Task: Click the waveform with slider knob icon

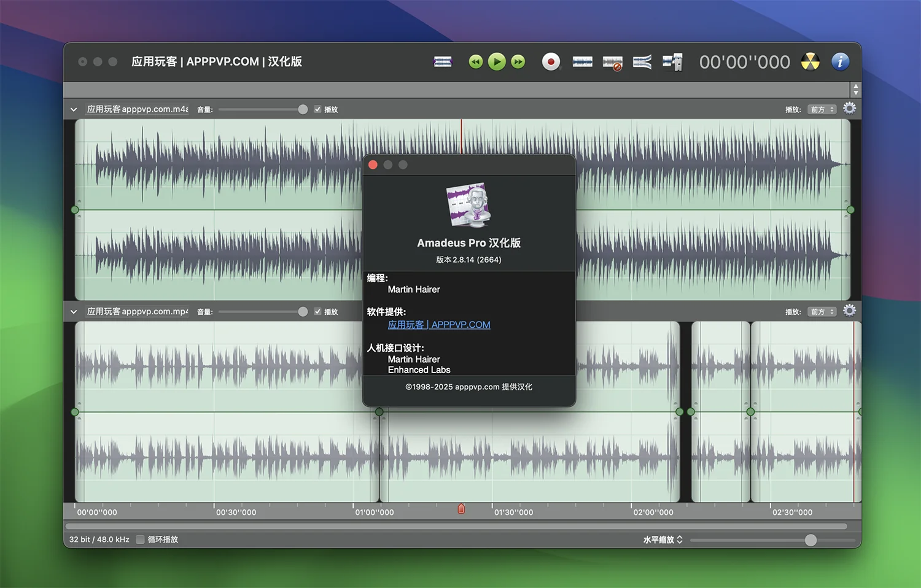Action: (673, 61)
